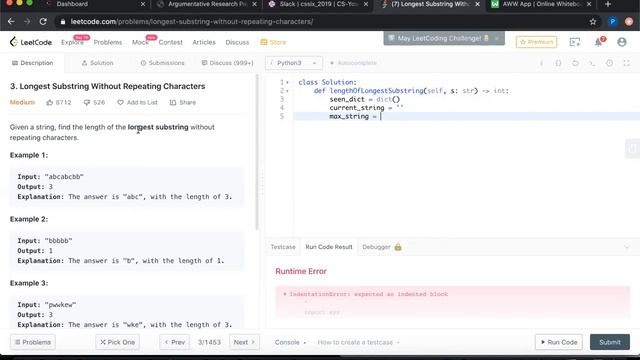Switch to the Solution tab
This screenshot has width=640, height=360.
[97, 63]
